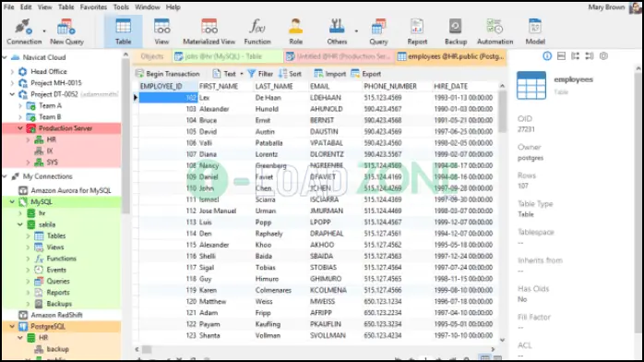644x362 pixels.
Task: Collapse the Production Server node
Action: pyautogui.click(x=20, y=128)
